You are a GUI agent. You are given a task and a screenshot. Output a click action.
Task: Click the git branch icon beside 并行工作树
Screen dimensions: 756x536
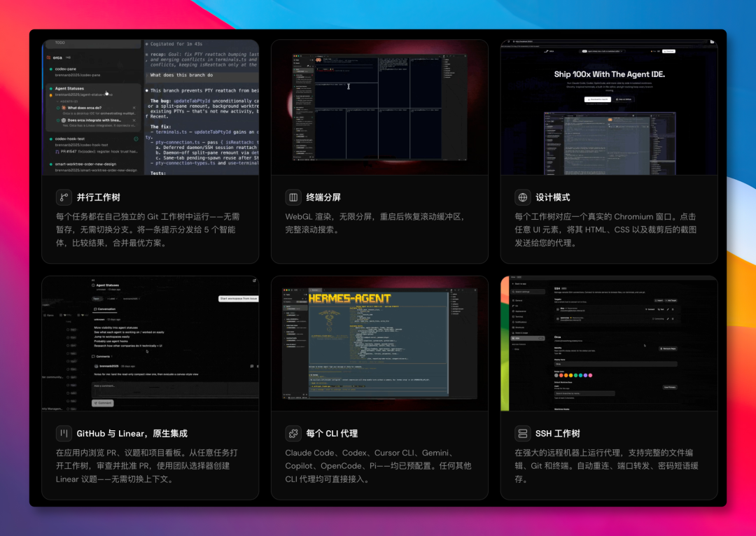pyautogui.click(x=64, y=197)
